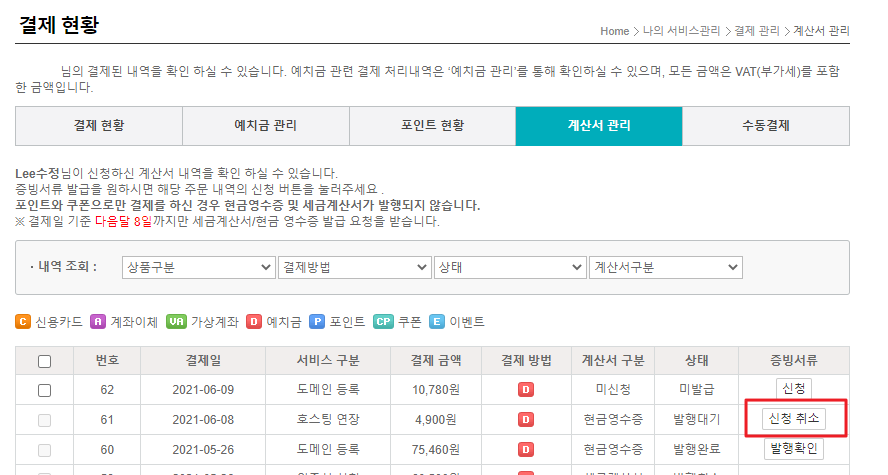
Task: Click the virtual account (가상계좌) VA icon
Action: point(176,322)
